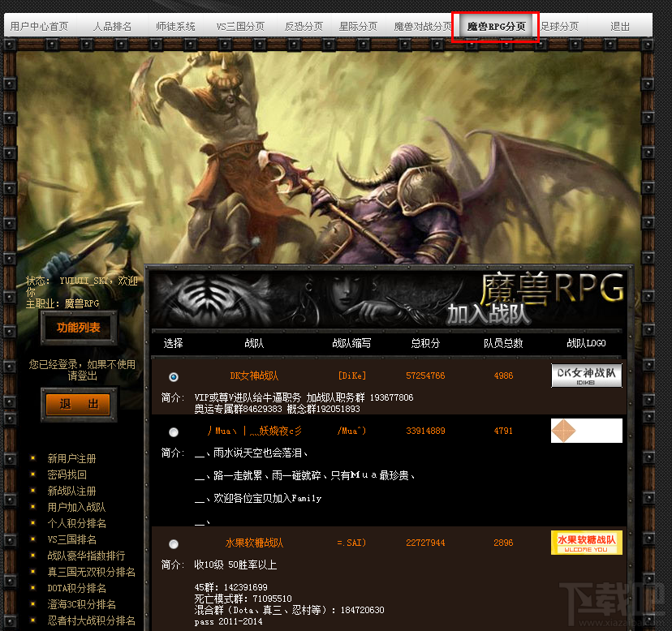Open the 用户中心首页 tab
Screen dimensions: 672x631
pyautogui.click(x=39, y=27)
